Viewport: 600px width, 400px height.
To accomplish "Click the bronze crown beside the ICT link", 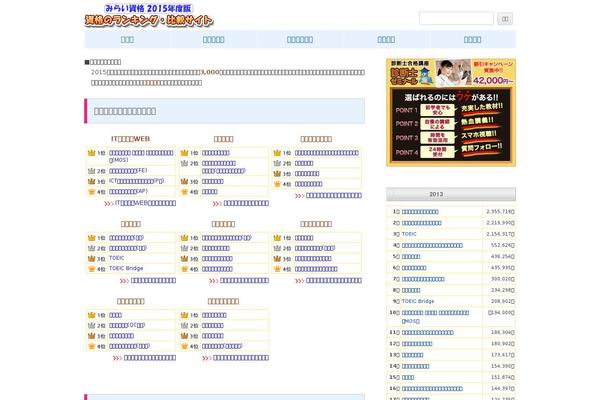I will (91, 181).
